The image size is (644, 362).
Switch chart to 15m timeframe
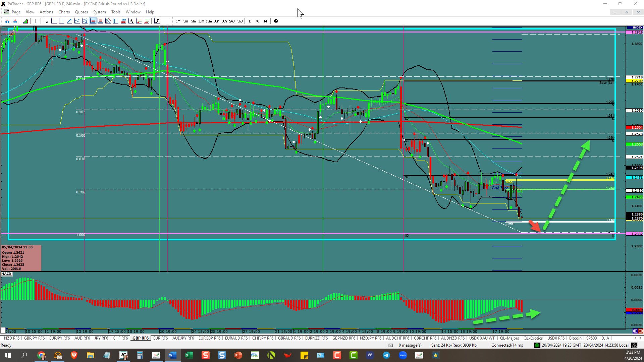click(209, 21)
